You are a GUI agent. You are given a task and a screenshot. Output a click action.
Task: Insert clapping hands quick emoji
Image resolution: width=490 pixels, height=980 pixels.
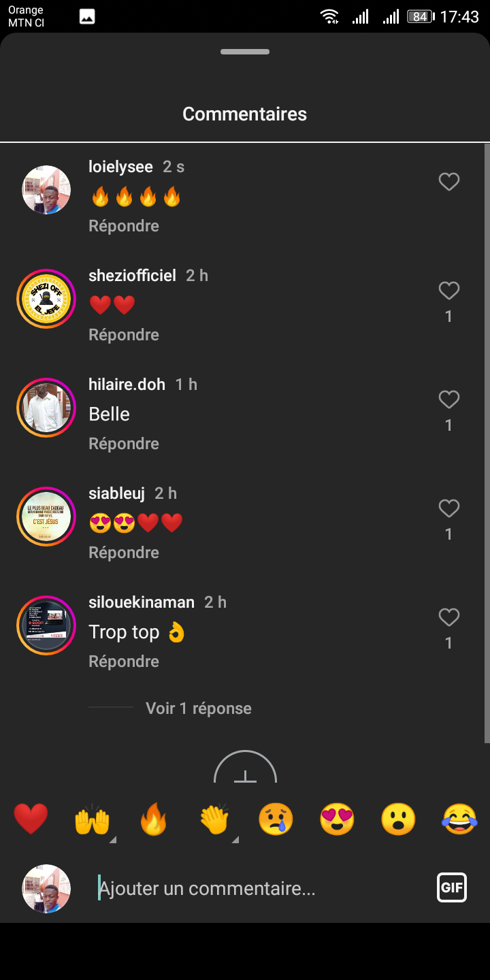point(214,819)
